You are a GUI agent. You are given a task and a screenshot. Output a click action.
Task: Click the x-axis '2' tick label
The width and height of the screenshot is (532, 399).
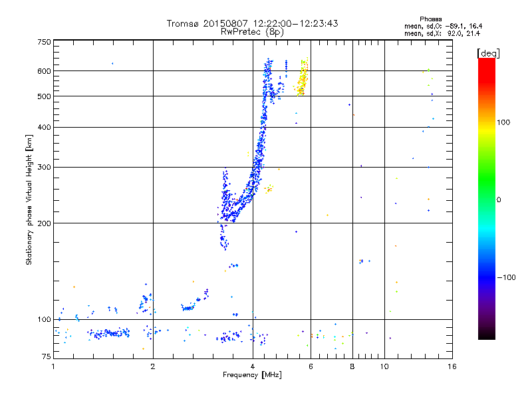153,366
